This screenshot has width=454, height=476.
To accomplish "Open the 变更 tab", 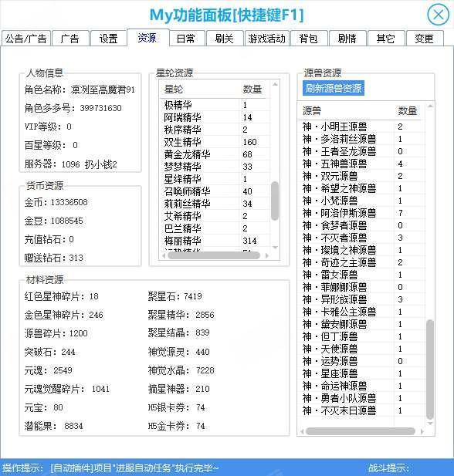I will point(424,39).
